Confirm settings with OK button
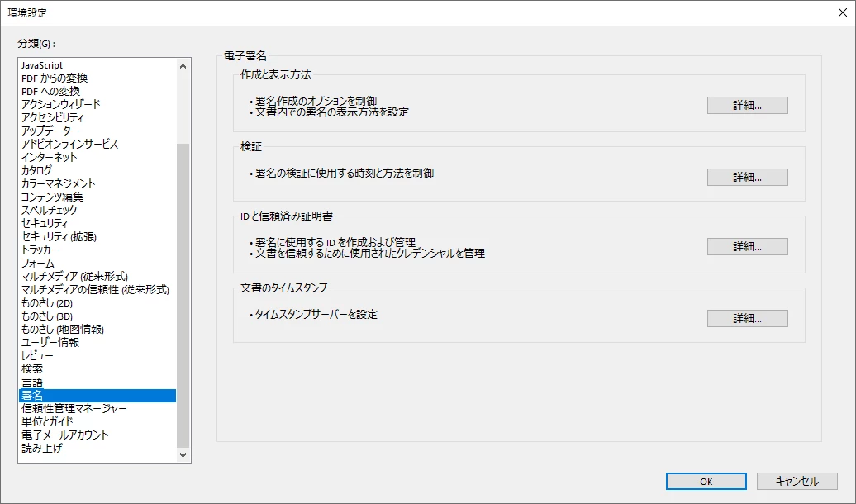 point(706,481)
